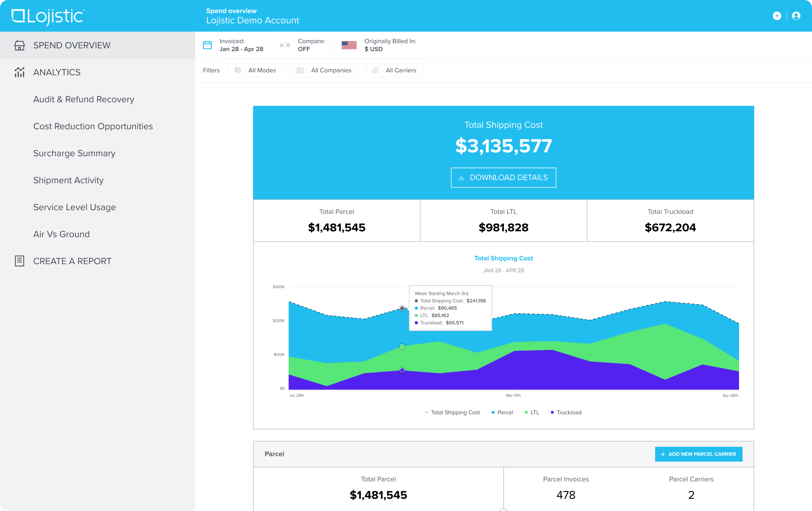This screenshot has width=812, height=511.
Task: Click the plus icon in header
Action: pyautogui.click(x=777, y=16)
